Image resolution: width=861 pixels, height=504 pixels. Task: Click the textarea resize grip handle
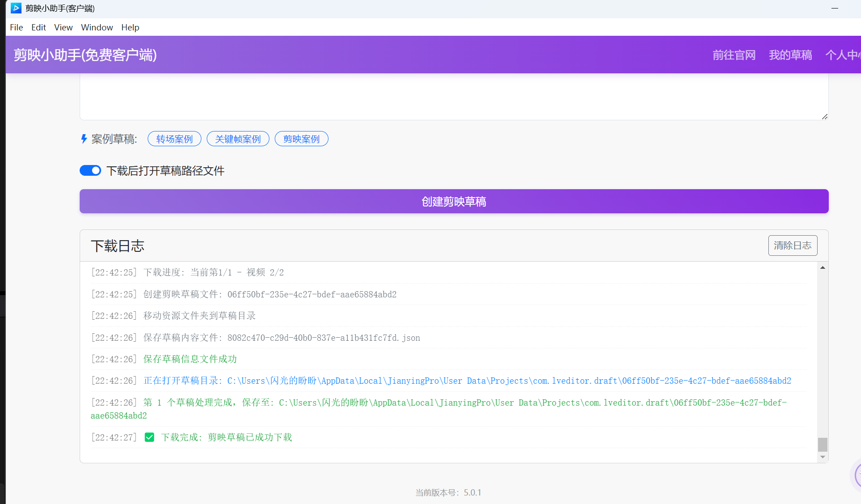824,116
